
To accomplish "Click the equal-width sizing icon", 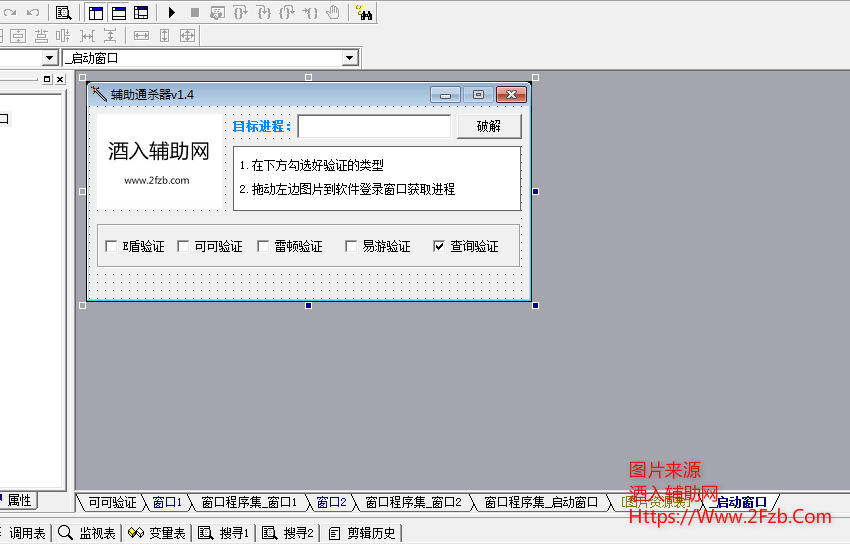I will pyautogui.click(x=141, y=36).
